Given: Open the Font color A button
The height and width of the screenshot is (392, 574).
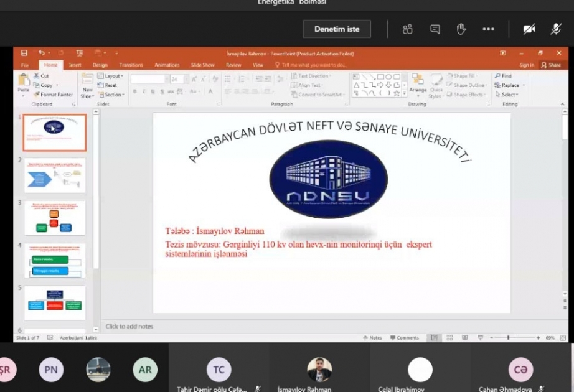Looking at the screenshot, I should pyautogui.click(x=210, y=91).
